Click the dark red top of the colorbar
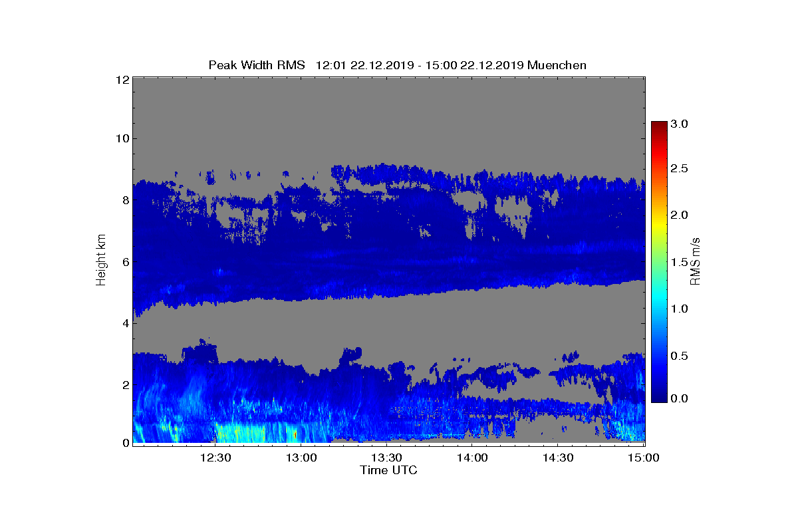Image resolution: width=798 pixels, height=532 pixels. tap(659, 125)
